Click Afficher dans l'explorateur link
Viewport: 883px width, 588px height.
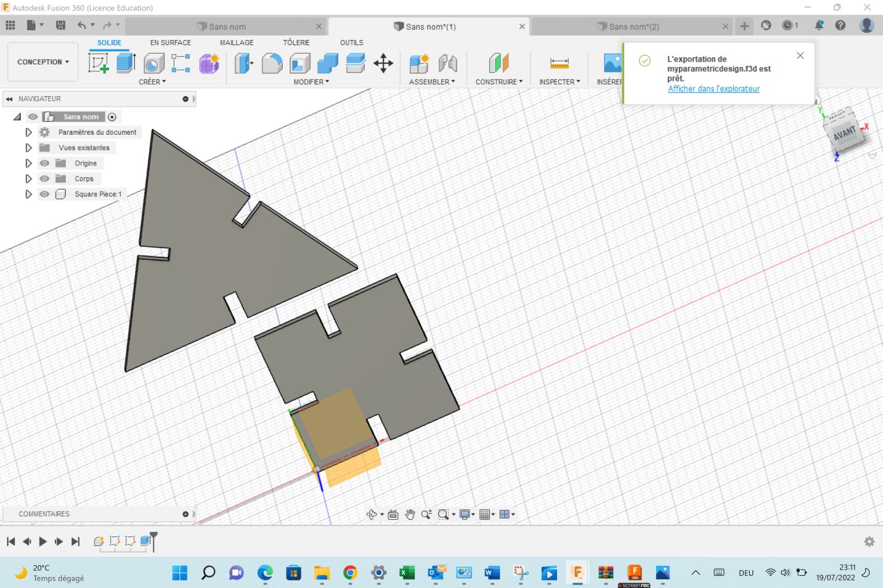point(714,89)
